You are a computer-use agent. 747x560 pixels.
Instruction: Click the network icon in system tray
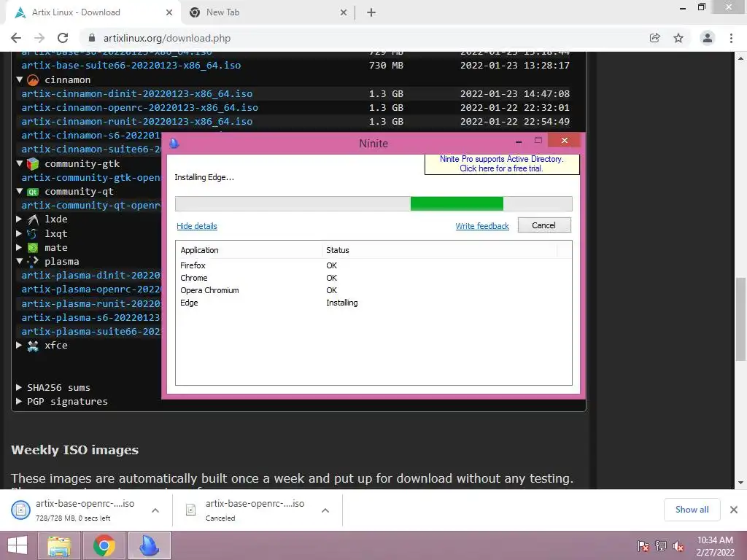coord(661,546)
